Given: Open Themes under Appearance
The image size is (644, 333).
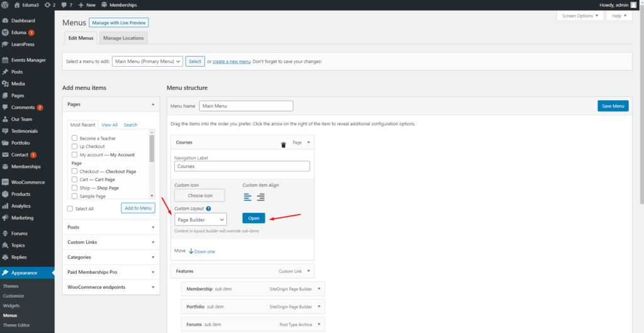Looking at the screenshot, I should [x=11, y=286].
